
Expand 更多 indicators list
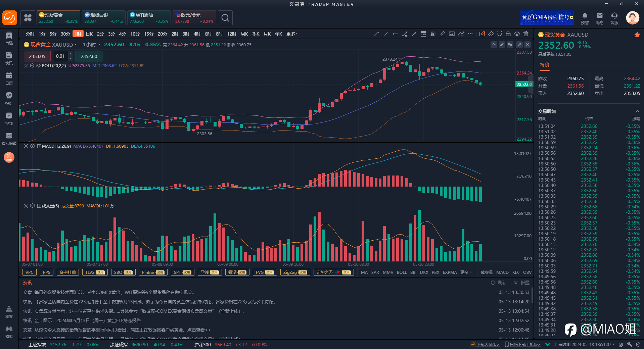click(x=466, y=272)
